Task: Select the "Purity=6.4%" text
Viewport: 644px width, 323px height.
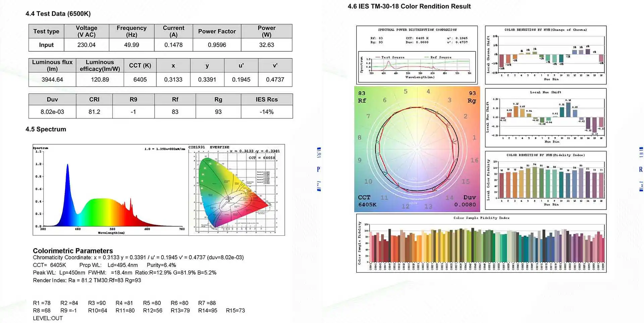Action: click(x=161, y=265)
